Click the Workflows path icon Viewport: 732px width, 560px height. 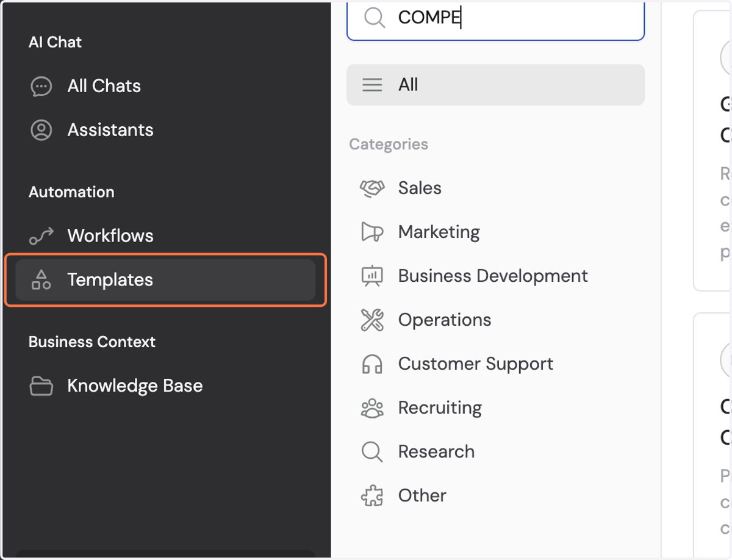tap(41, 236)
